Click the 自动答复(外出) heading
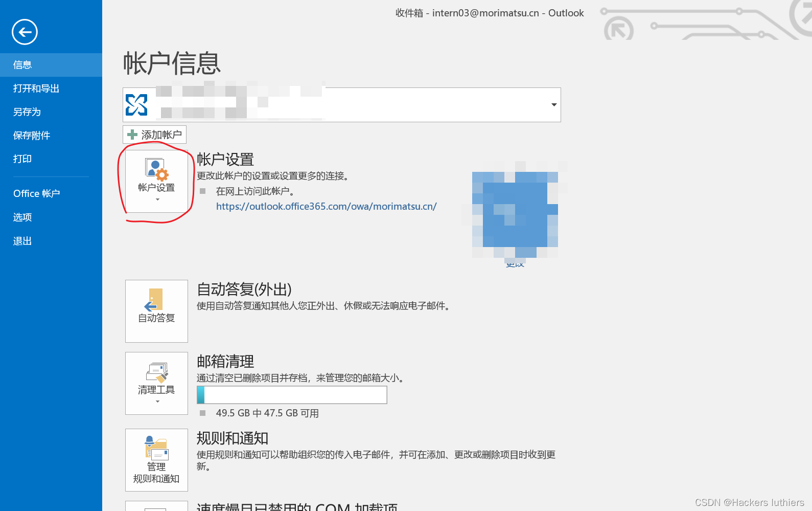812x511 pixels. pyautogui.click(x=244, y=290)
